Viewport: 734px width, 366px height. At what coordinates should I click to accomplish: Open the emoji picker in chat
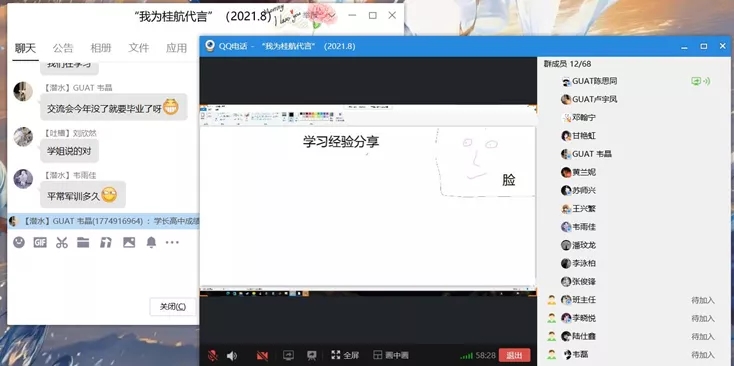19,242
